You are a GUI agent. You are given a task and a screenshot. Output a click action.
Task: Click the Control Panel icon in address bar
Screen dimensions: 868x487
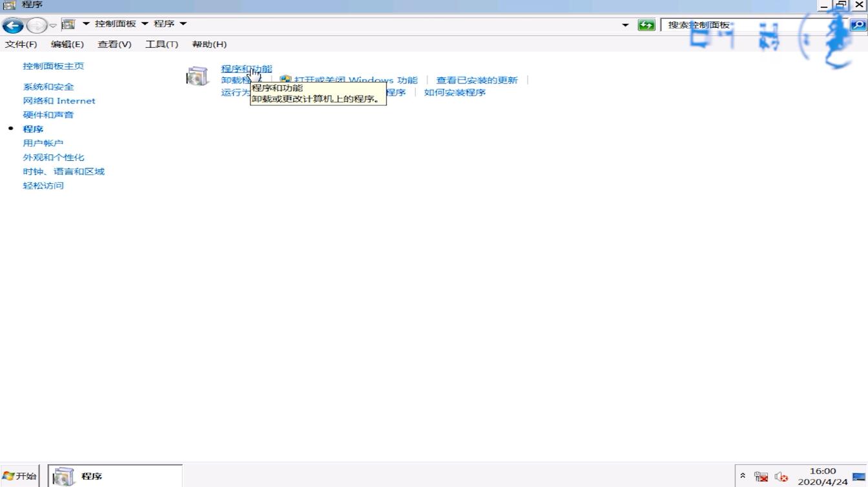(68, 24)
